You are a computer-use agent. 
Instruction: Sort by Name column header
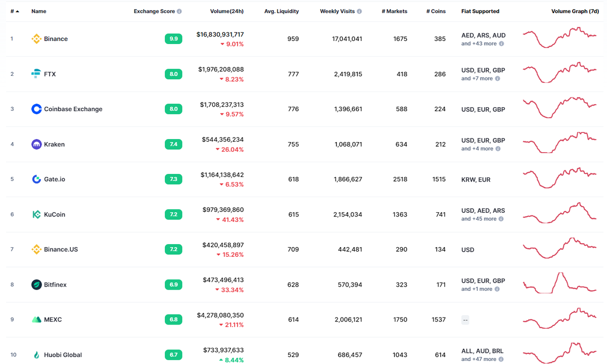pyautogui.click(x=38, y=11)
